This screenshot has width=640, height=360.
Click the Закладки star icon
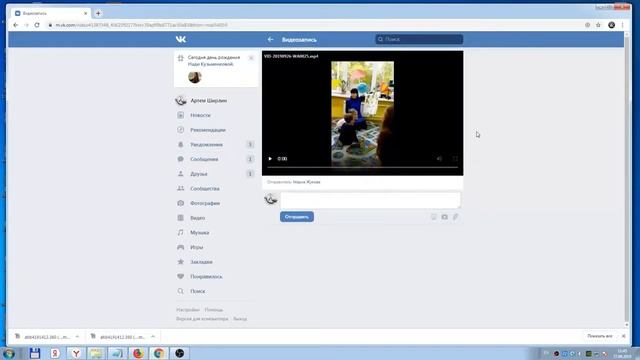[x=180, y=262]
